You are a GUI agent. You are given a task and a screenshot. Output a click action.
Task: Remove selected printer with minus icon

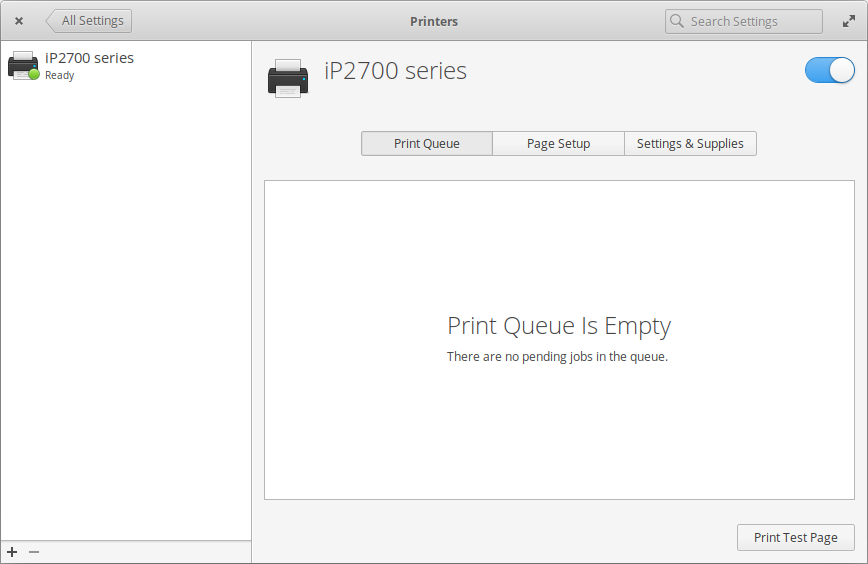click(x=34, y=552)
